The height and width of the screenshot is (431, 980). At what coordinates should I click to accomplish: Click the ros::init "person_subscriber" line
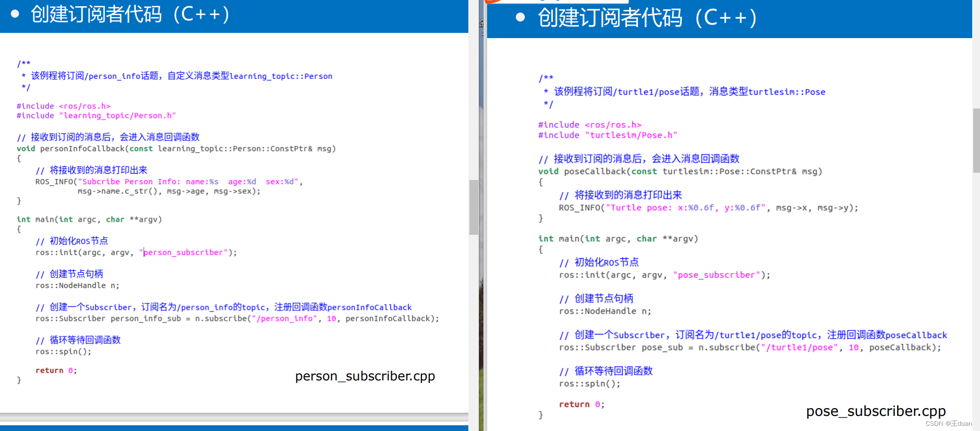pos(136,252)
